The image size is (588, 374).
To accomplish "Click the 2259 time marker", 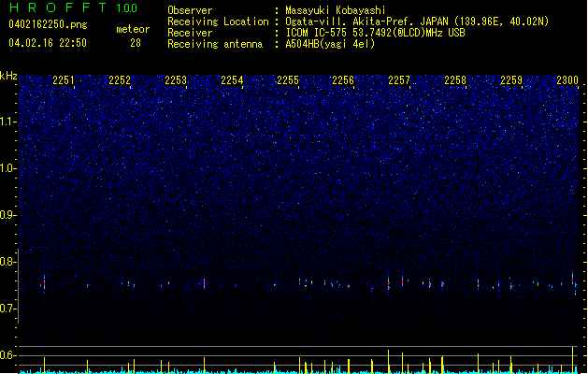I will pyautogui.click(x=511, y=79).
